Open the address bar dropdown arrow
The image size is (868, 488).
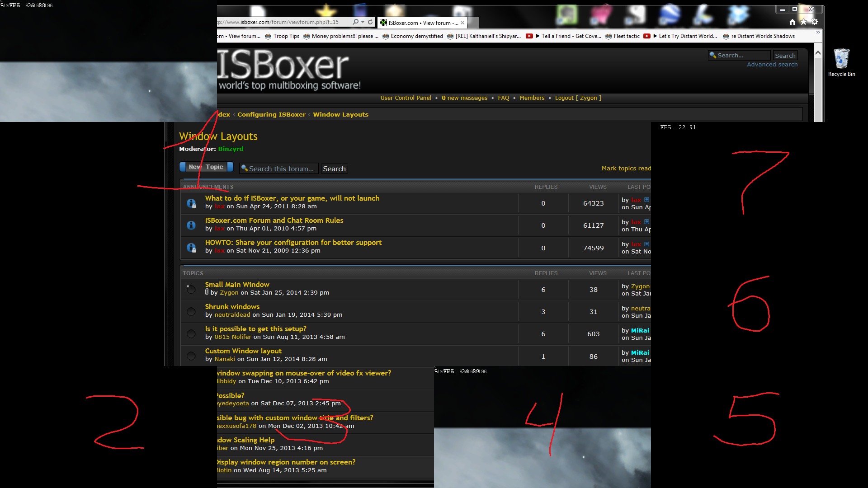pos(363,22)
